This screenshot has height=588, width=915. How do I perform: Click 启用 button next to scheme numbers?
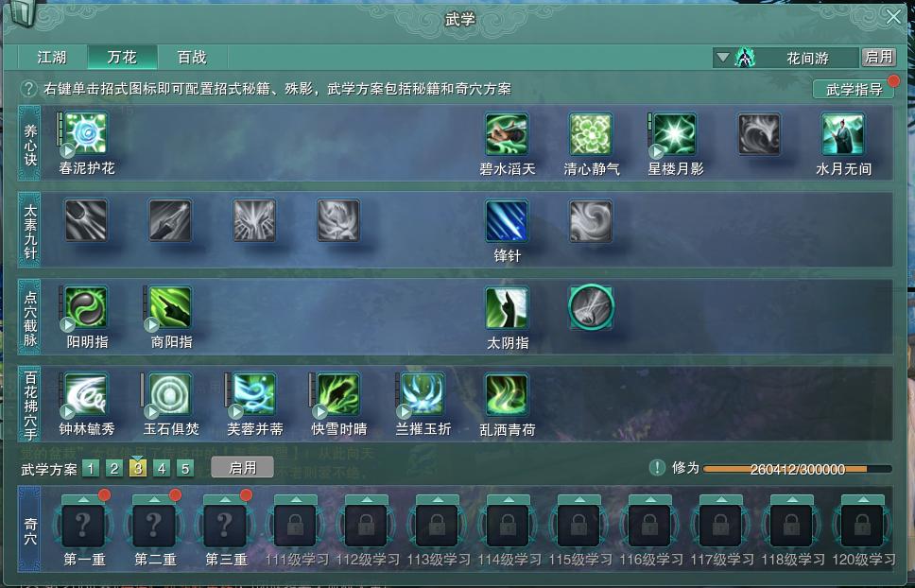(242, 468)
